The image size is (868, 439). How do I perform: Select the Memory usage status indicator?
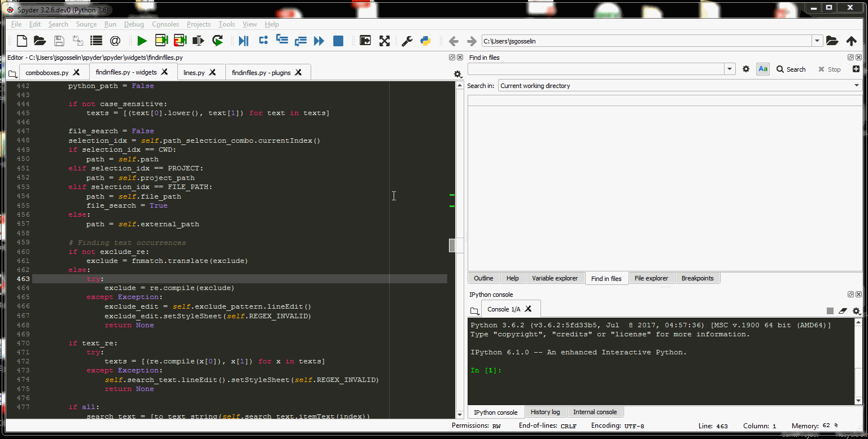(815, 426)
